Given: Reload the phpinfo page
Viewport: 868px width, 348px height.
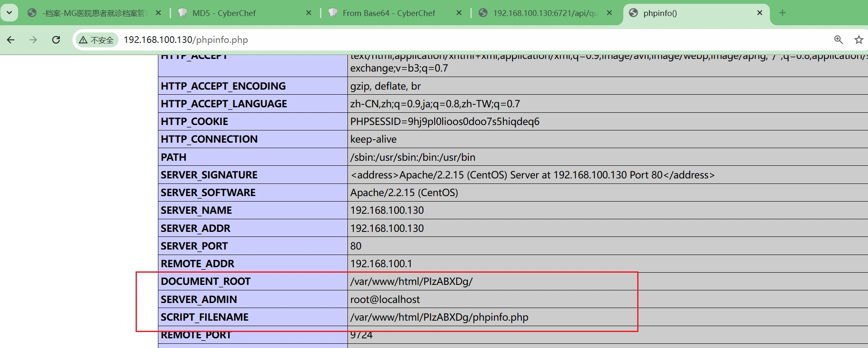Looking at the screenshot, I should pos(56,40).
